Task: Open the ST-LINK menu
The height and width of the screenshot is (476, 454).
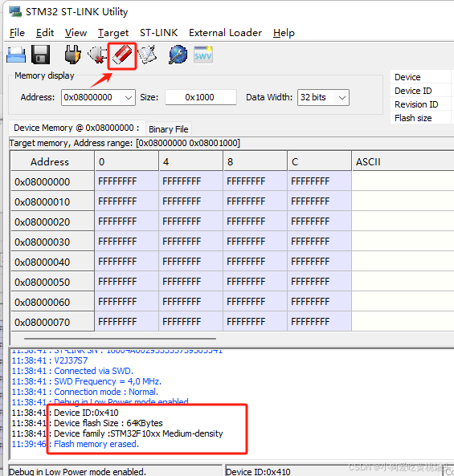Action: coord(158,33)
